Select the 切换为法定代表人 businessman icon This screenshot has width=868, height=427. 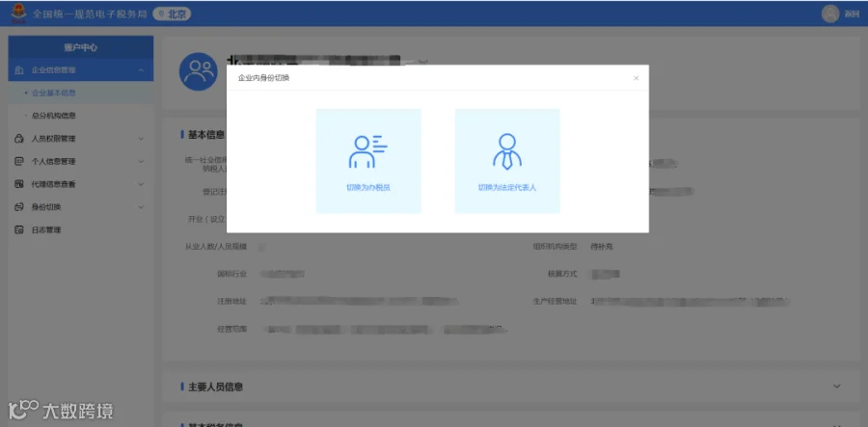pyautogui.click(x=507, y=151)
